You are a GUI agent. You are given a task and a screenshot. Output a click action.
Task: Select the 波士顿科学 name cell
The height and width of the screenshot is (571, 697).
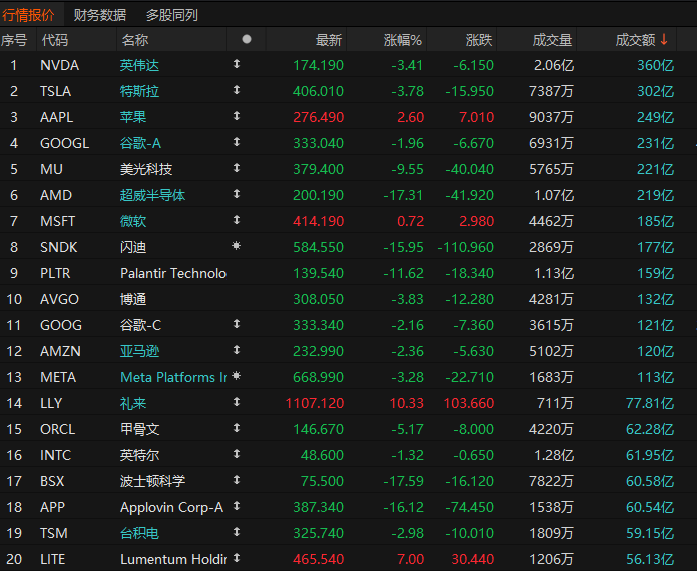(x=152, y=481)
